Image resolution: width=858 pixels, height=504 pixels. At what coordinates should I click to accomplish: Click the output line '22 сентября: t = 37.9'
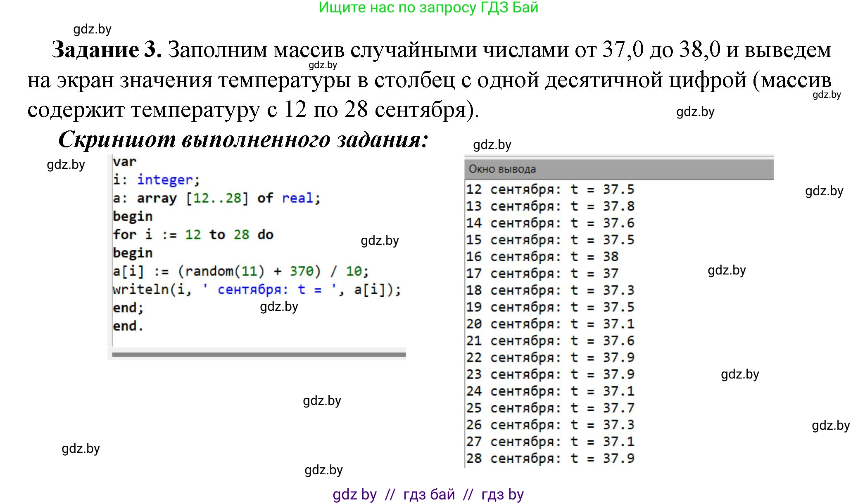coord(551,357)
